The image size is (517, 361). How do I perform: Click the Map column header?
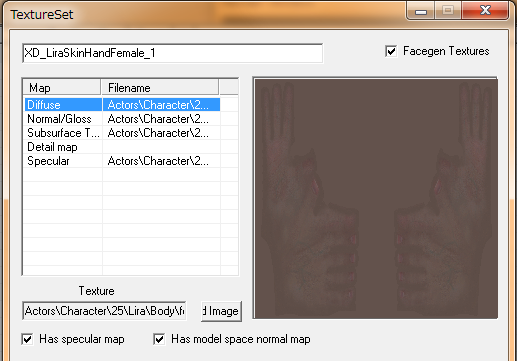pyautogui.click(x=62, y=88)
